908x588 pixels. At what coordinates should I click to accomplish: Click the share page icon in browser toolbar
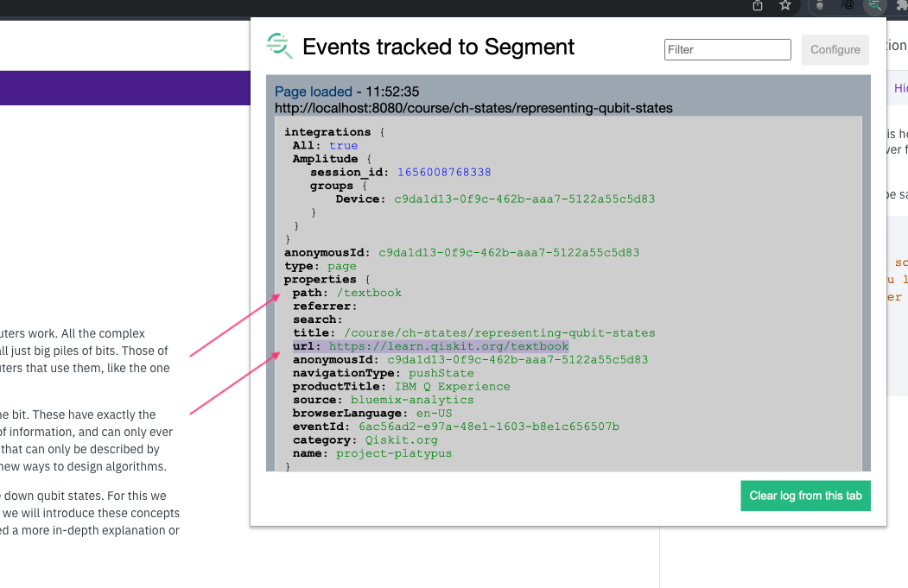(758, 6)
